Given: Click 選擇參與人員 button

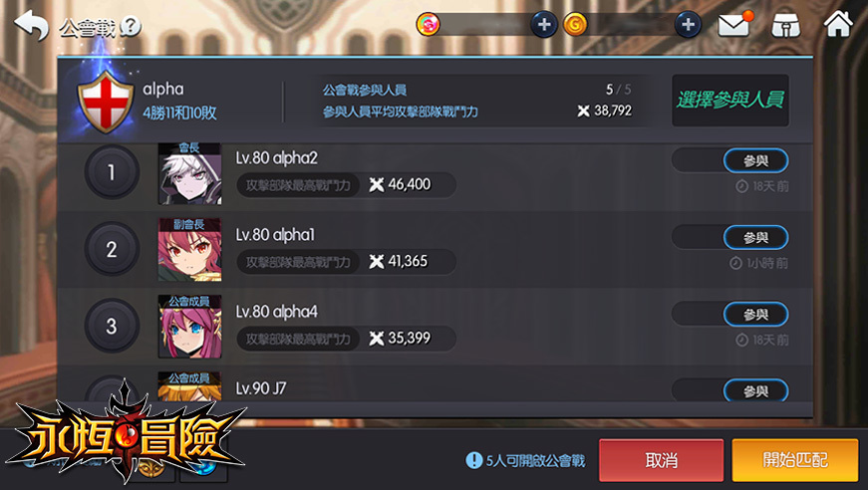Looking at the screenshot, I should point(730,101).
